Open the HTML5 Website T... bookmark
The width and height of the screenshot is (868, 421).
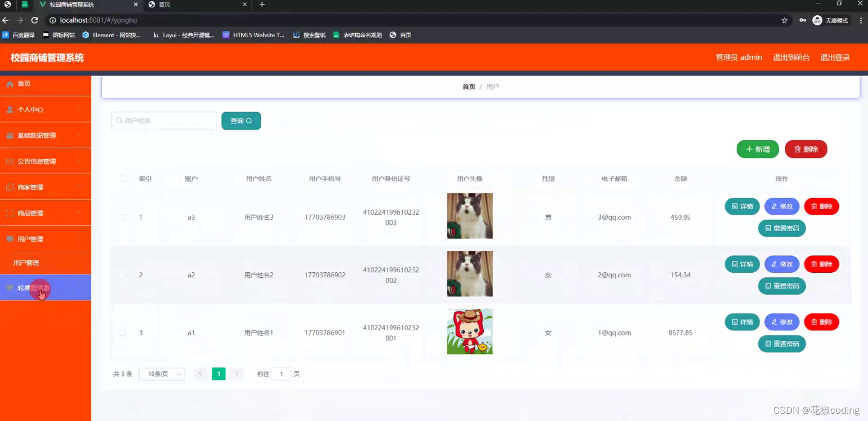[x=253, y=35]
